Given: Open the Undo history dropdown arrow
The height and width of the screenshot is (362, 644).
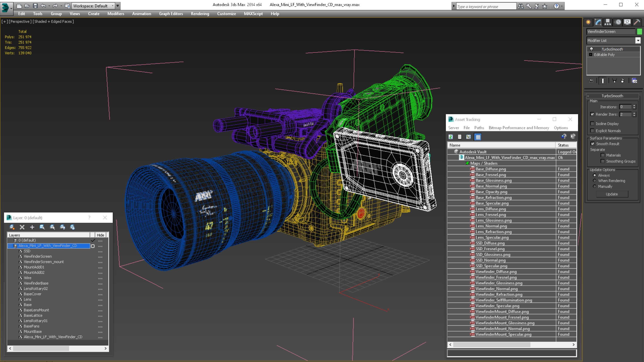Looking at the screenshot, I should [49, 6].
